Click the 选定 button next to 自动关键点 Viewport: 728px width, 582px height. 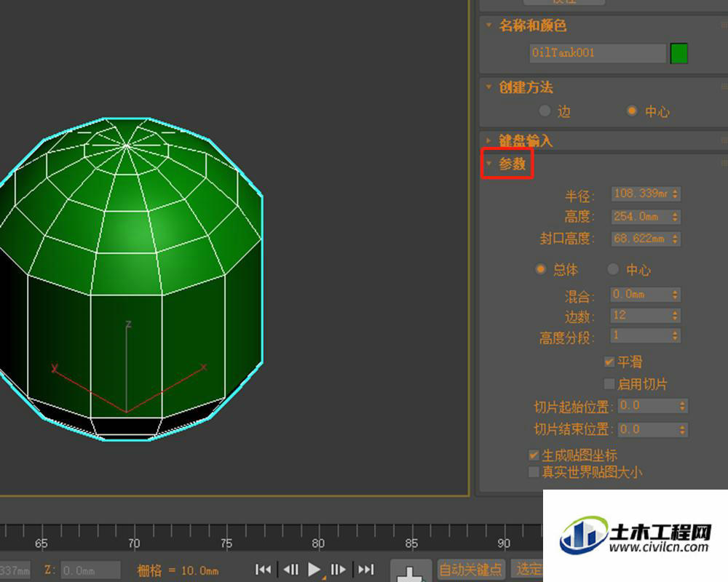pos(529,570)
